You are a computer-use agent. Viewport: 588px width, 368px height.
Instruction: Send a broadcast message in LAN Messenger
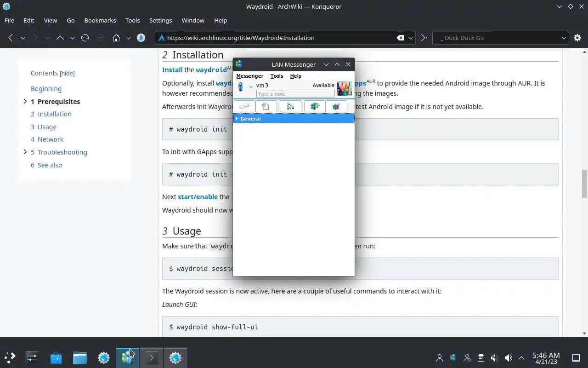(290, 106)
